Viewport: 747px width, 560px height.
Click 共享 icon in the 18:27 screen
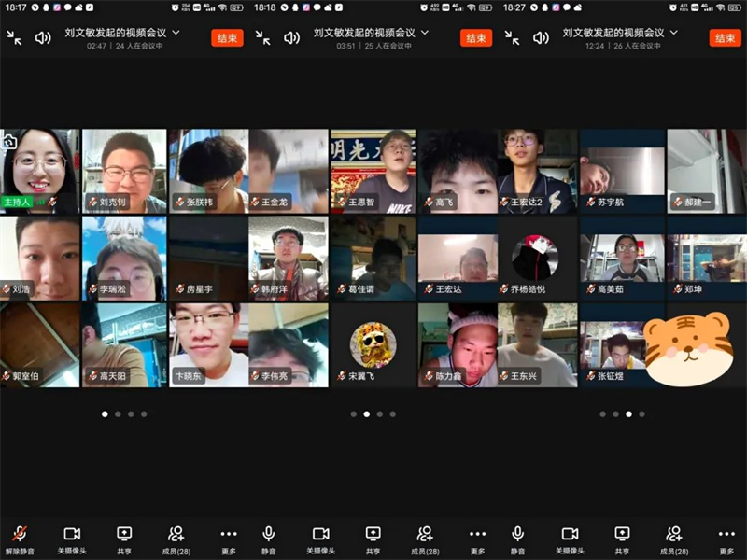click(622, 534)
